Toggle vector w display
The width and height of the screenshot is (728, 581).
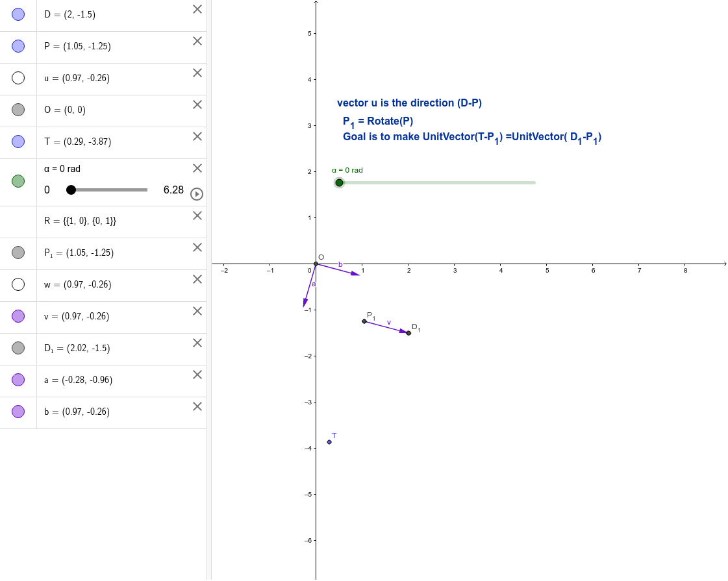point(18,284)
